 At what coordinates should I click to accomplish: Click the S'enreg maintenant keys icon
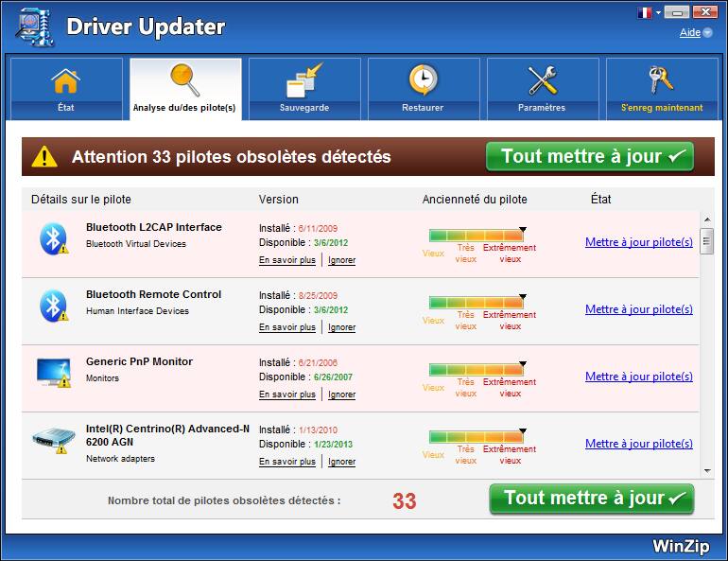[661, 80]
